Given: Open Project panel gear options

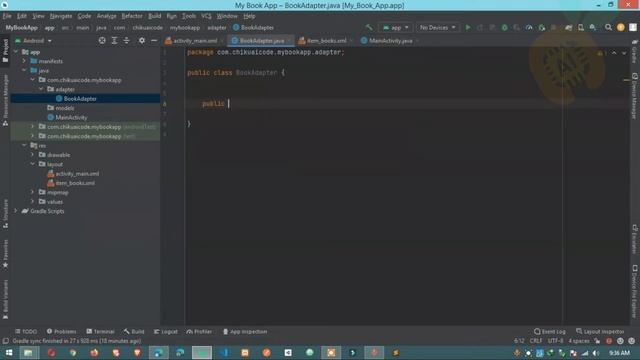Looking at the screenshot, I should [x=142, y=40].
